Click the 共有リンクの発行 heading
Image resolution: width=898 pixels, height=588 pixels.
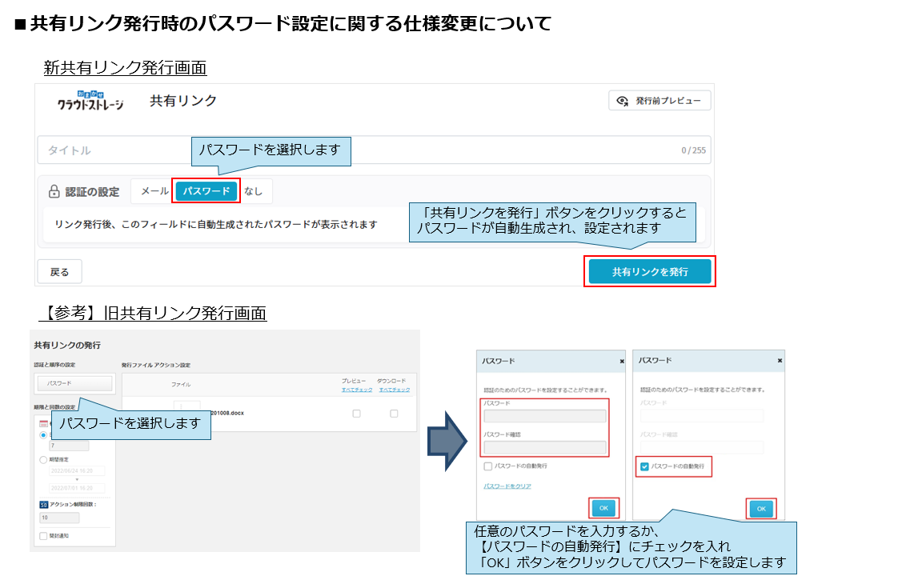tap(67, 346)
